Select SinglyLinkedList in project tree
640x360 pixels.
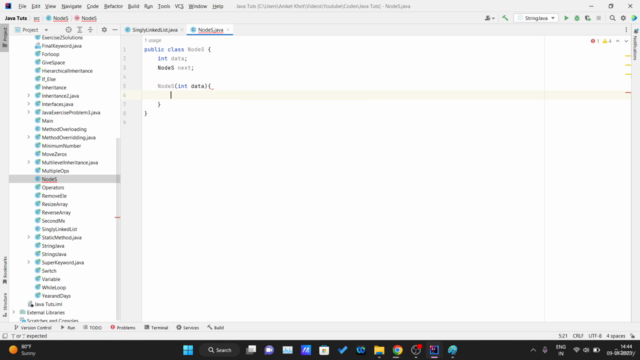click(59, 229)
